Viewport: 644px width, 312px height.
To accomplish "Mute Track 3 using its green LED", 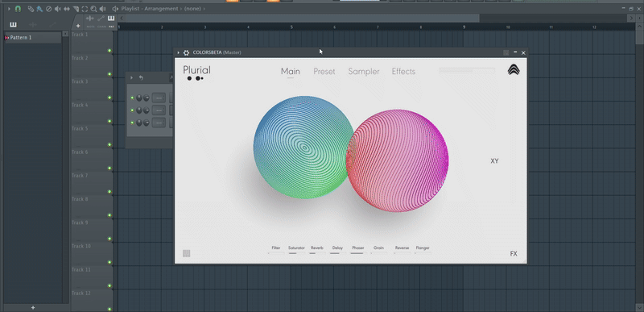I will pos(109,98).
